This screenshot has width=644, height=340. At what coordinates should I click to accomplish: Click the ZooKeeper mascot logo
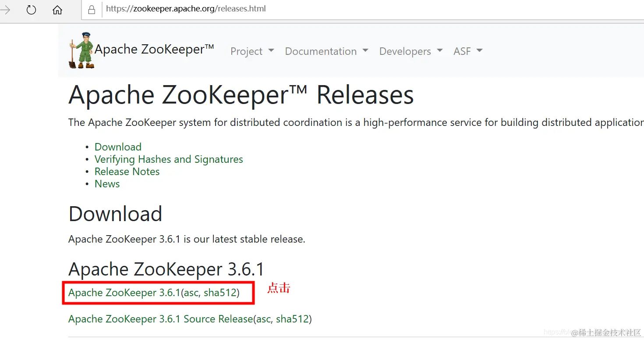pos(81,49)
